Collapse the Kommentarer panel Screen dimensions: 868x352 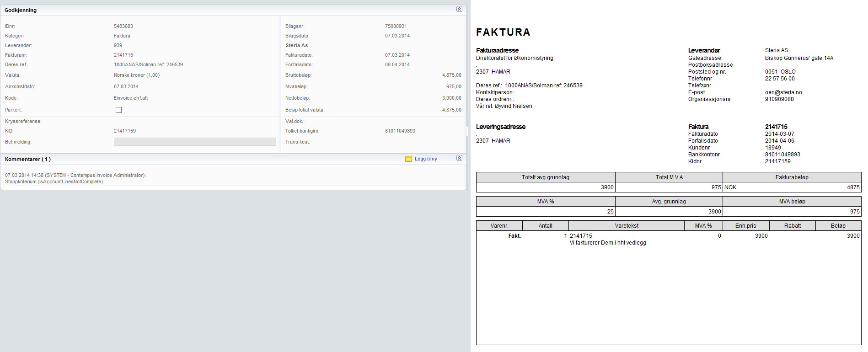click(x=459, y=158)
